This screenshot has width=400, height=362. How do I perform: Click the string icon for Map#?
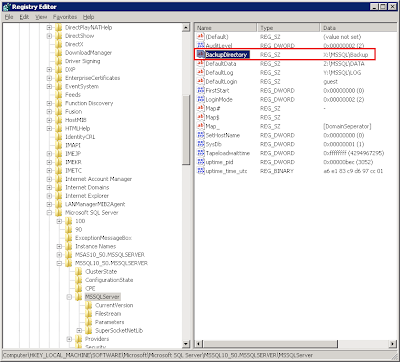pos(201,108)
